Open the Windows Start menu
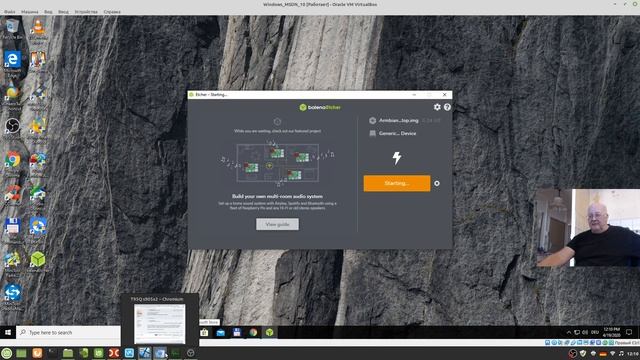 [x=8, y=332]
